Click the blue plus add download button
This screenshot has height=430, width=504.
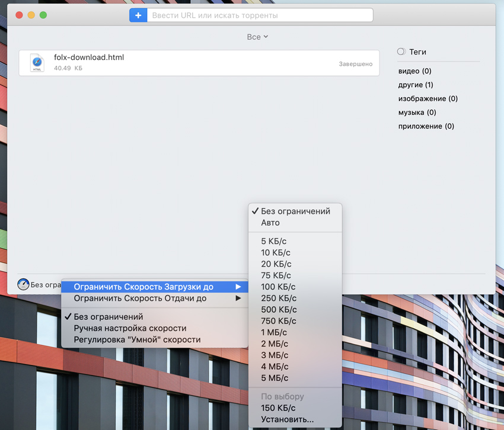138,15
